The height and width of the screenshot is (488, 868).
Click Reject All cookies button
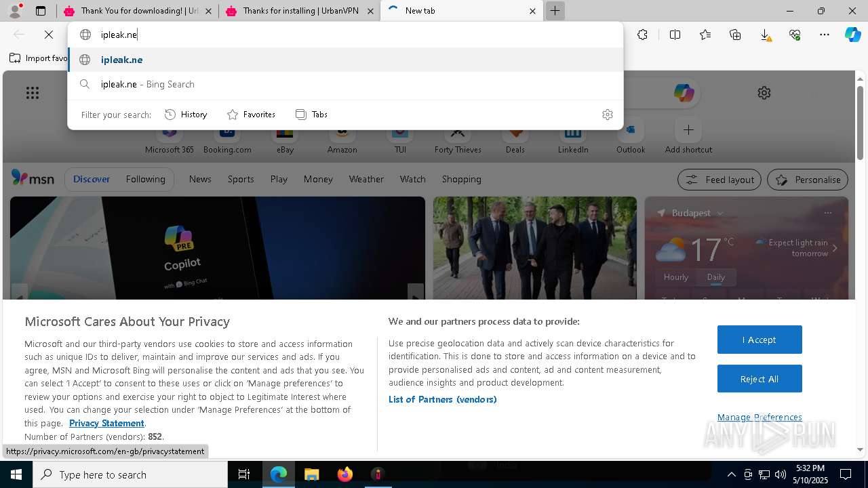click(759, 379)
